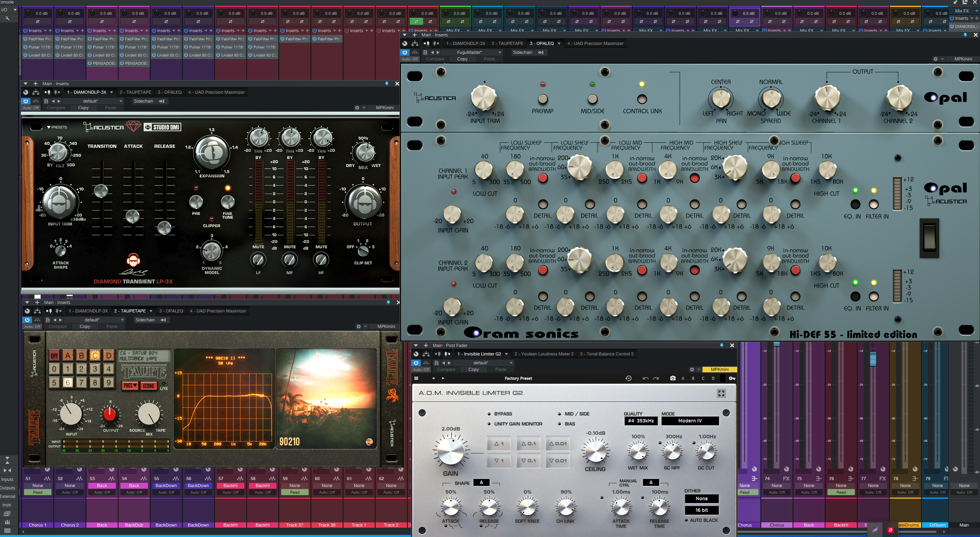Viewport: 980px width, 537px height.
Task: Click the TRANSITION fader on Diamond Transient
Action: pyautogui.click(x=101, y=191)
